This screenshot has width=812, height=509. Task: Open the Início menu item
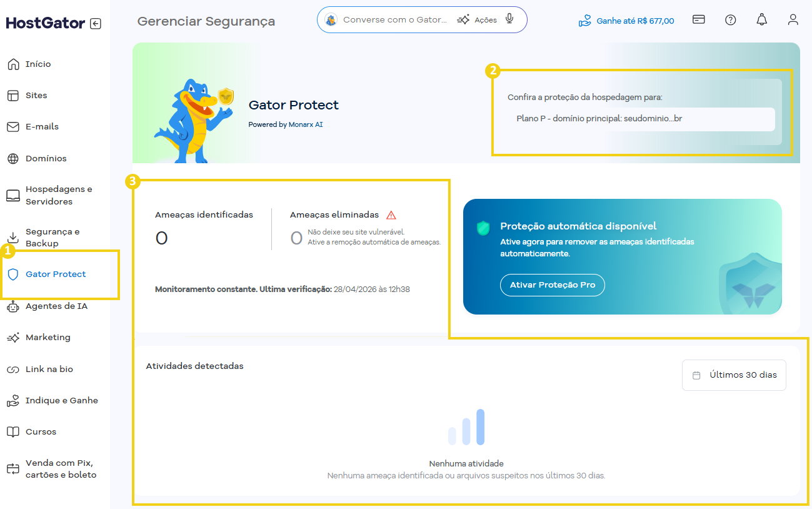[x=38, y=64]
